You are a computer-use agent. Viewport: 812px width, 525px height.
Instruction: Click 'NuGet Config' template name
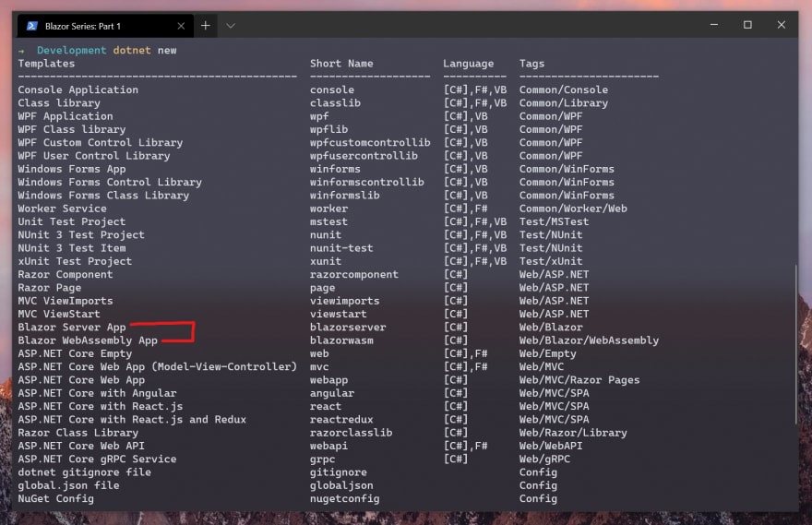pos(56,498)
